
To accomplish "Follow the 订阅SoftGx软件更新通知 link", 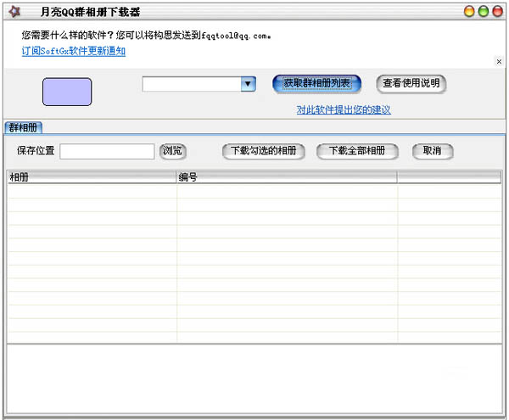I will tap(73, 51).
